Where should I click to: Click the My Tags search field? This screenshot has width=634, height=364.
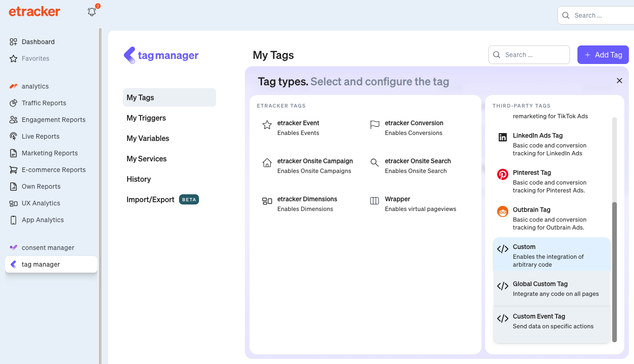(529, 55)
